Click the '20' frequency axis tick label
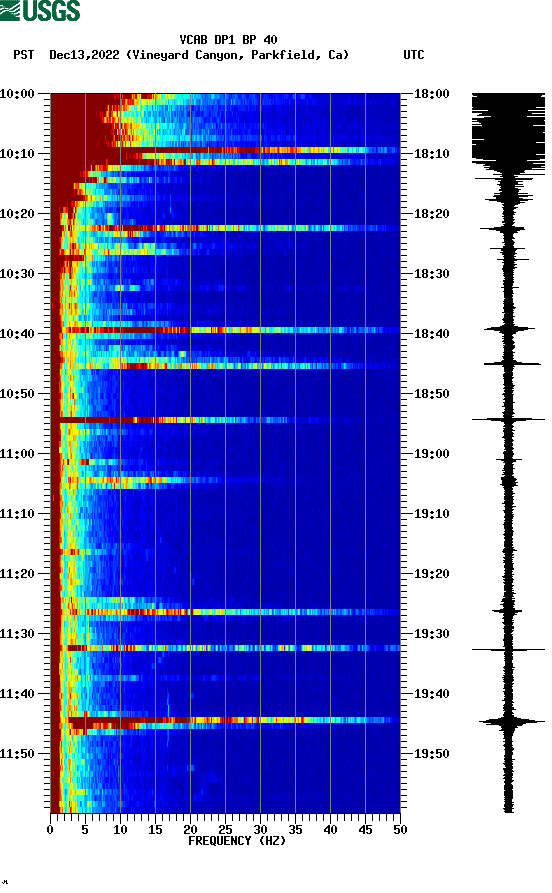Image resolution: width=552 pixels, height=893 pixels. point(190,830)
